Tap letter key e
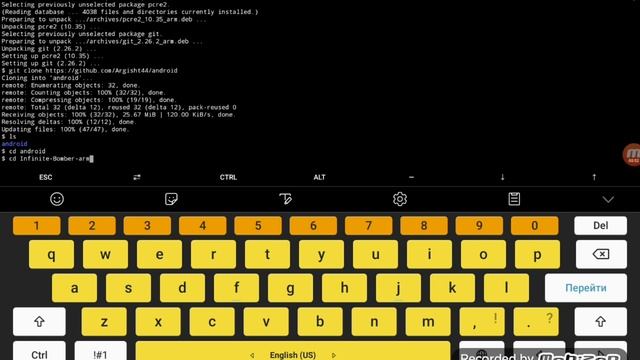This screenshot has height=360, width=640. [x=159, y=254]
